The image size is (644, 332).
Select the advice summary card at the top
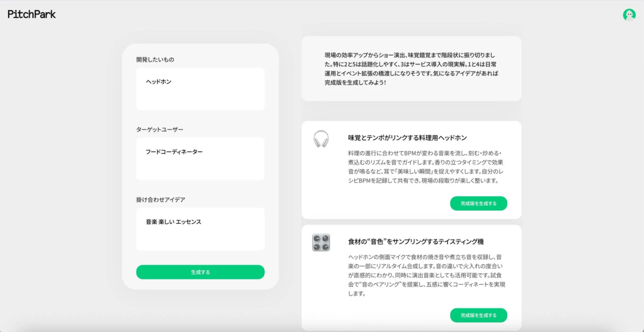pos(412,68)
